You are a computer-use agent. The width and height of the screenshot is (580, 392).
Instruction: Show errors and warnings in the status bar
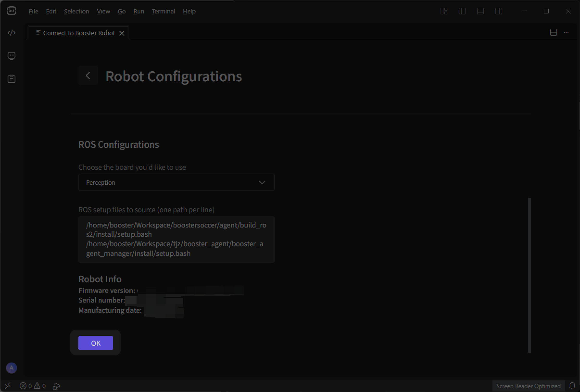[33, 386]
